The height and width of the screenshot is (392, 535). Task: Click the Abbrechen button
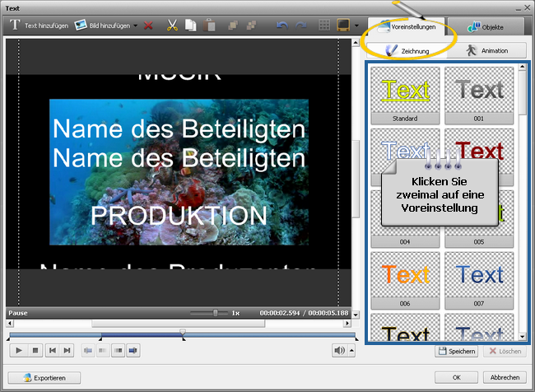505,377
